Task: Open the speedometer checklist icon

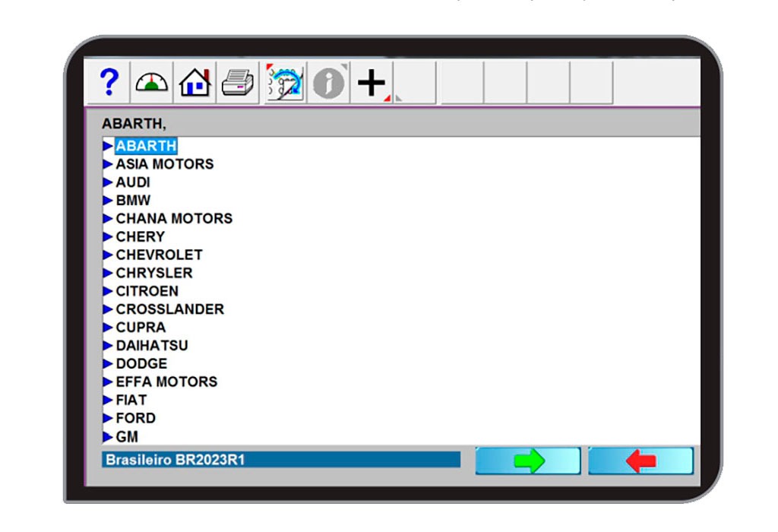Action: 284,82
